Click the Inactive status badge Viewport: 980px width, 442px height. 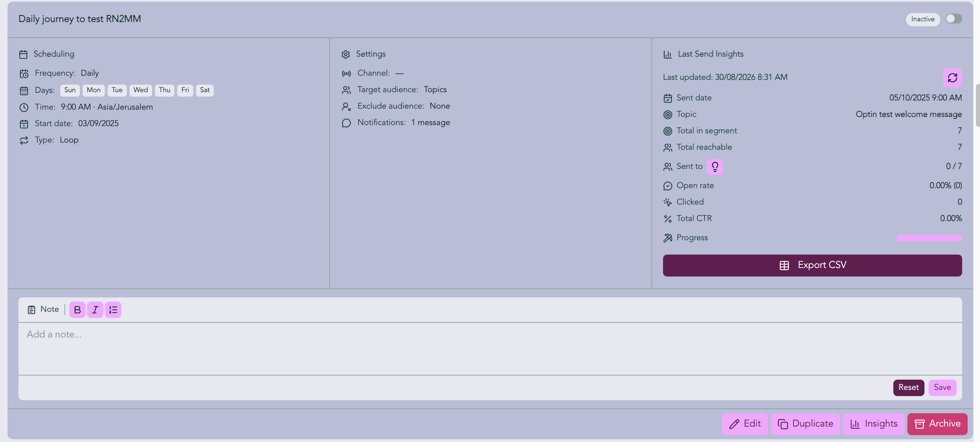pyautogui.click(x=922, y=19)
